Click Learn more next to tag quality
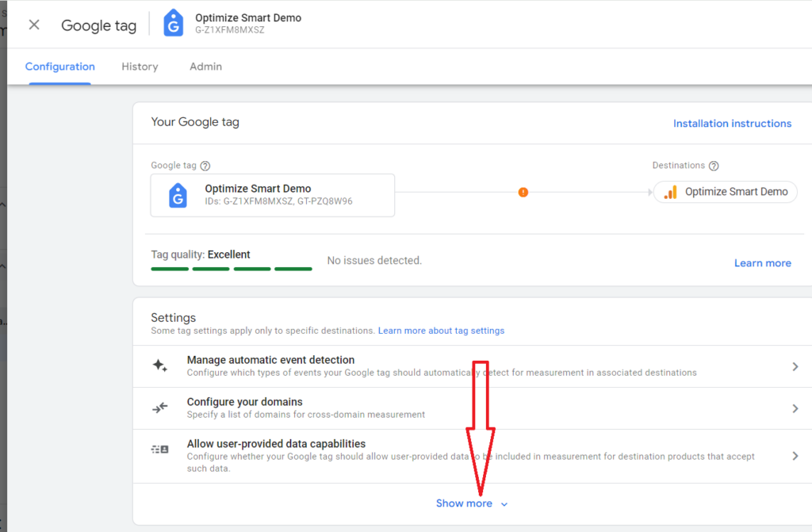The image size is (812, 532). [x=762, y=263]
